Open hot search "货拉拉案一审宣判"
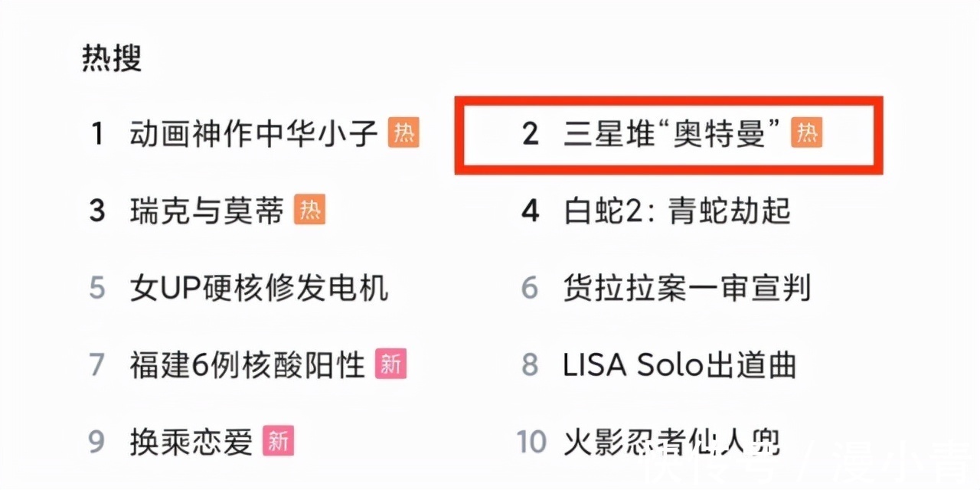980x490 pixels. click(x=687, y=288)
